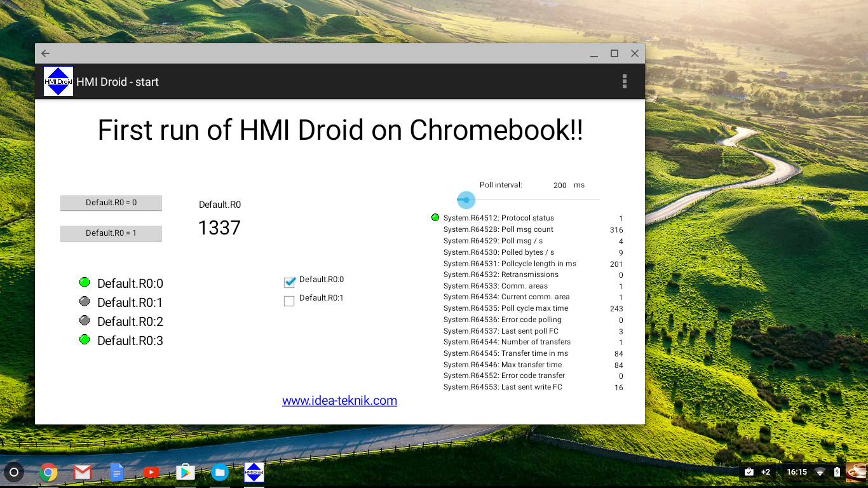Maximize the HMI Droid window
This screenshot has height=488, width=868.
point(614,53)
